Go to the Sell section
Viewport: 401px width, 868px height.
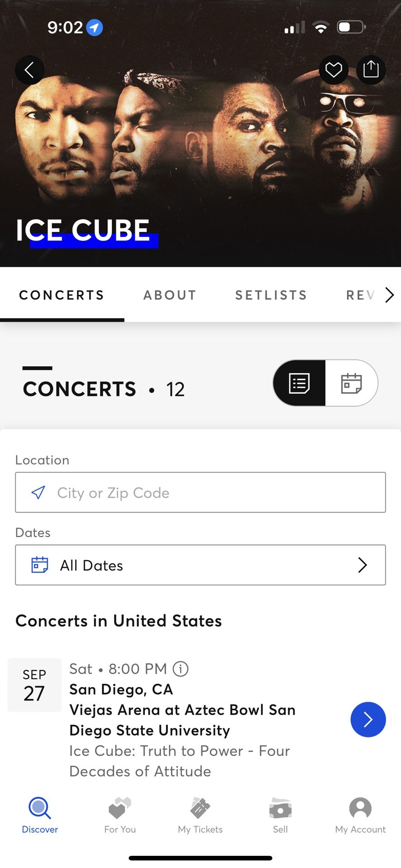tap(280, 815)
